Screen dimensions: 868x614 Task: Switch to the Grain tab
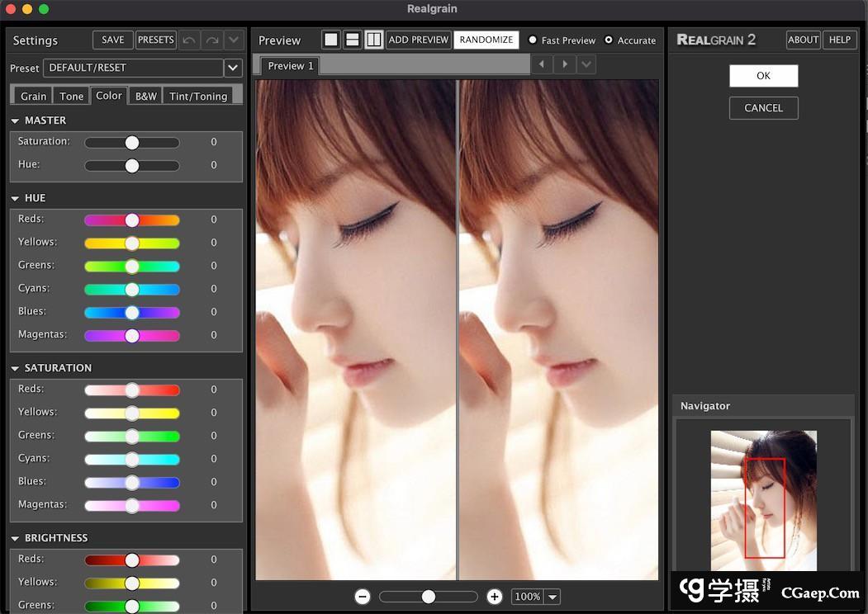tap(33, 96)
